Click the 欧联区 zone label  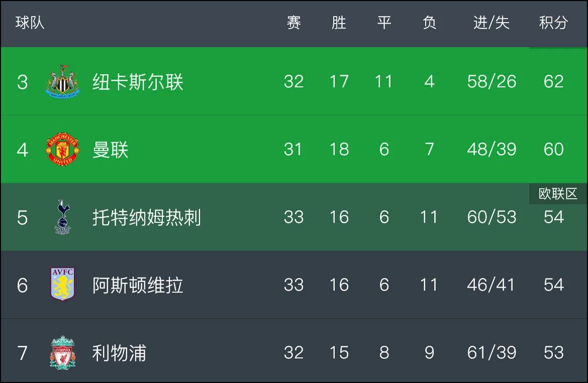pyautogui.click(x=558, y=194)
